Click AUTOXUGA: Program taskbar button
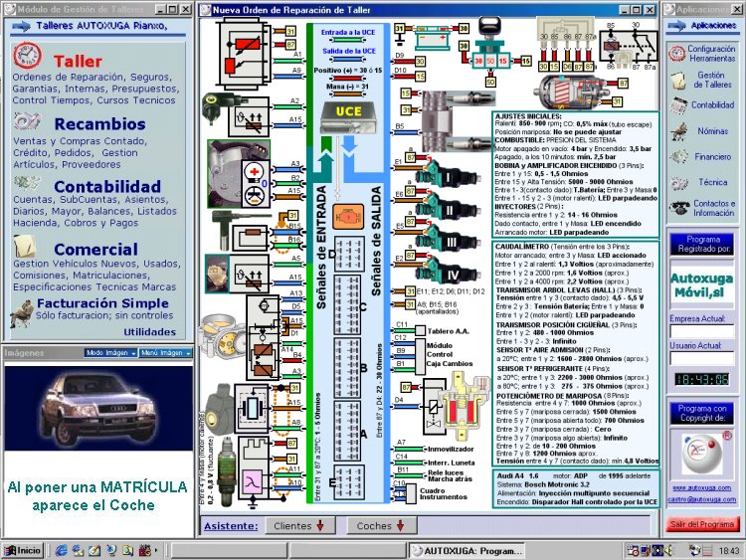 click(467, 551)
